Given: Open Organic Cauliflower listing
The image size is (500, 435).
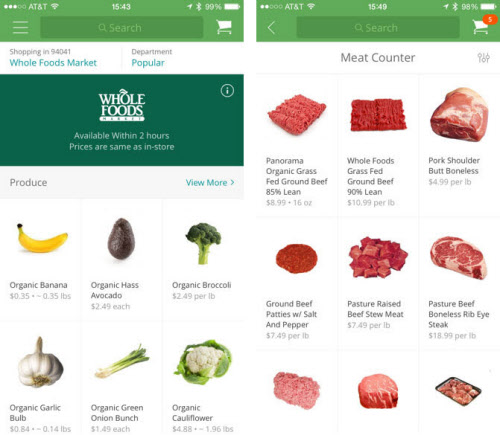Looking at the screenshot, I should point(203,378).
